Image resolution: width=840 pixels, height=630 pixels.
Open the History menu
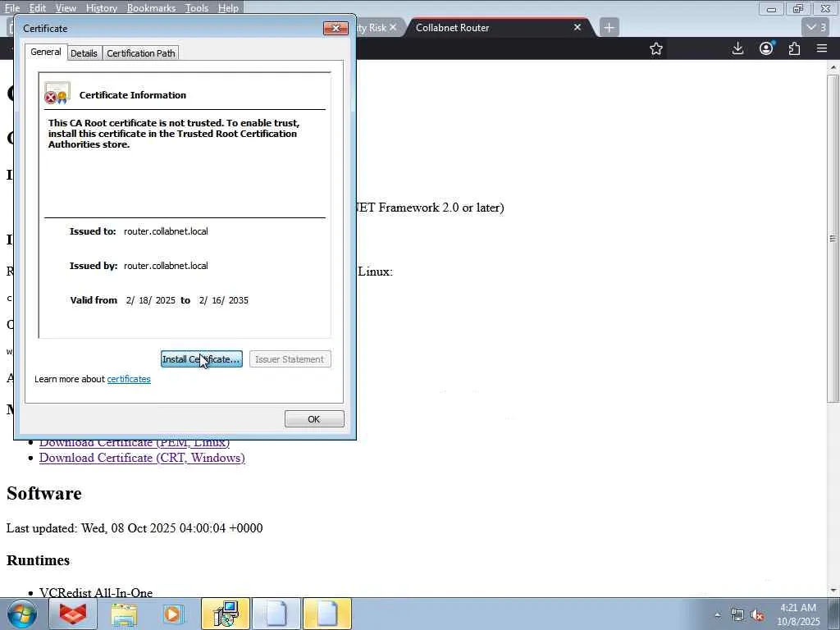click(101, 8)
